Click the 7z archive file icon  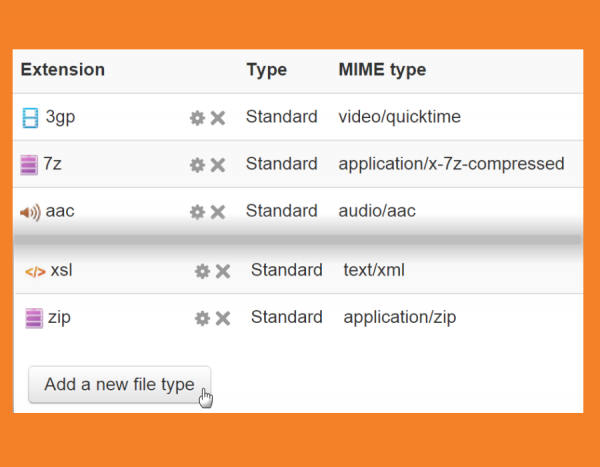[29, 165]
